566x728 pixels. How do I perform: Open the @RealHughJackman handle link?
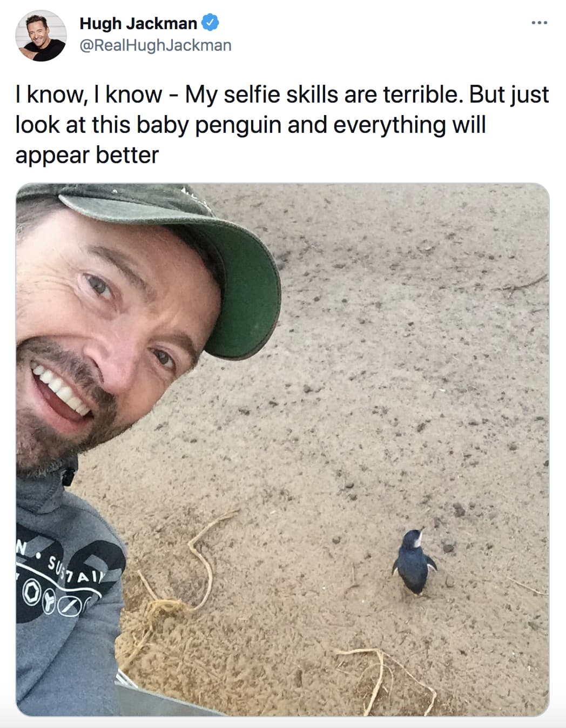(x=156, y=45)
